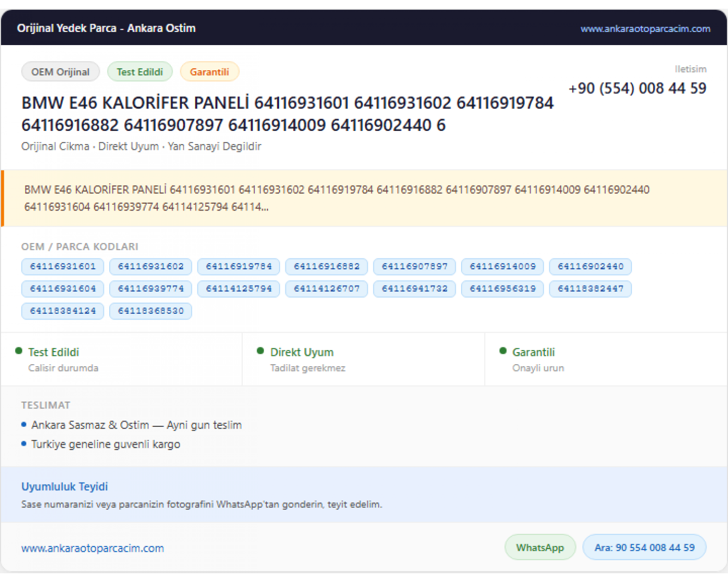Click part code chip 64116907897
Viewport: 728px width, 582px height.
pyautogui.click(x=414, y=266)
